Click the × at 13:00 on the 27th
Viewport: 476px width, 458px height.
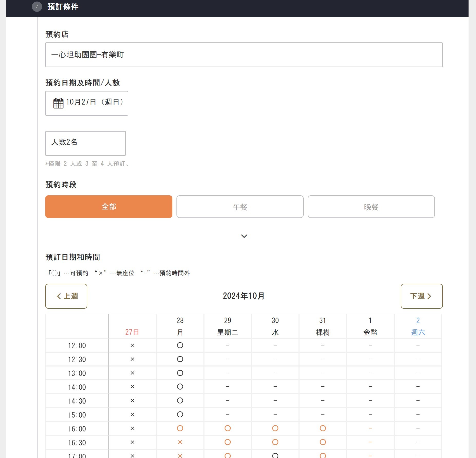(x=133, y=373)
